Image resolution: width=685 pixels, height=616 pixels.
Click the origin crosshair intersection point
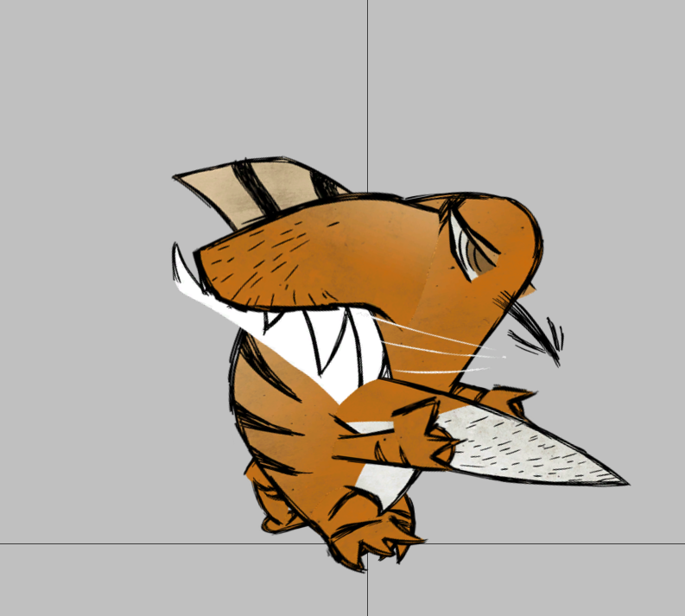point(367,544)
